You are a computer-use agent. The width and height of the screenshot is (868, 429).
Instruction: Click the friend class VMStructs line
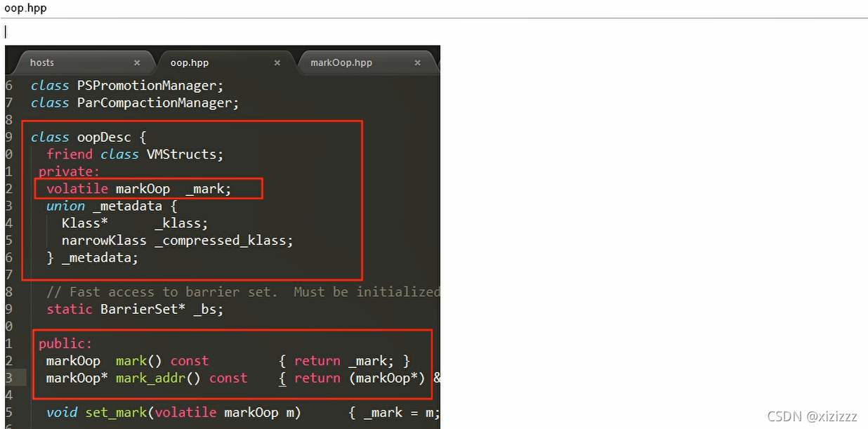pyautogui.click(x=135, y=154)
